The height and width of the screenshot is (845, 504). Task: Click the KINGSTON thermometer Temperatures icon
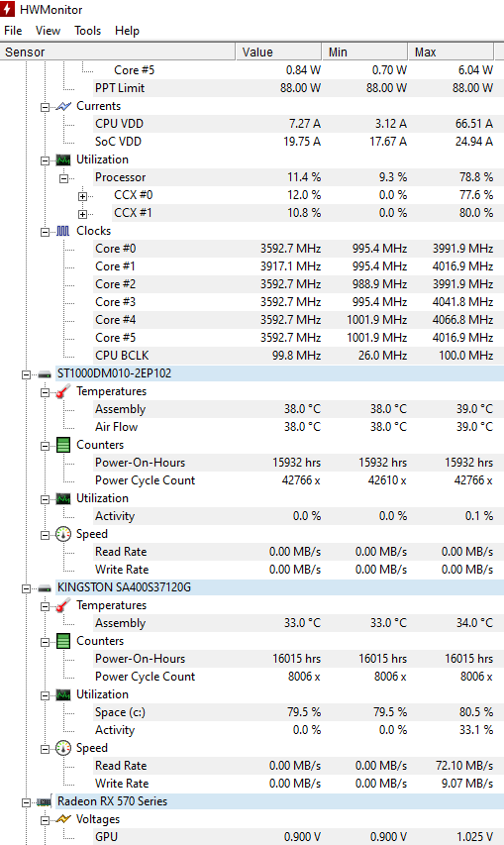click(x=63, y=605)
